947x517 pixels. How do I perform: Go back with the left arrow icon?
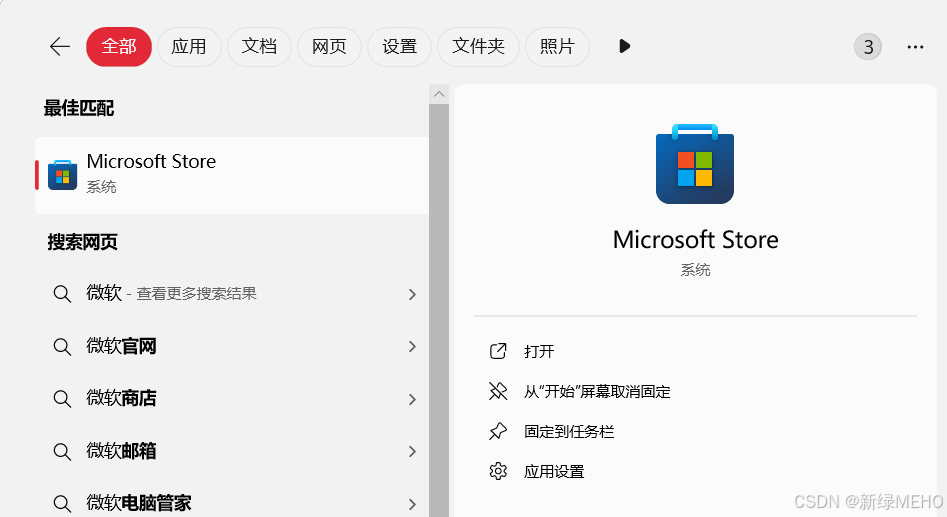pyautogui.click(x=60, y=47)
